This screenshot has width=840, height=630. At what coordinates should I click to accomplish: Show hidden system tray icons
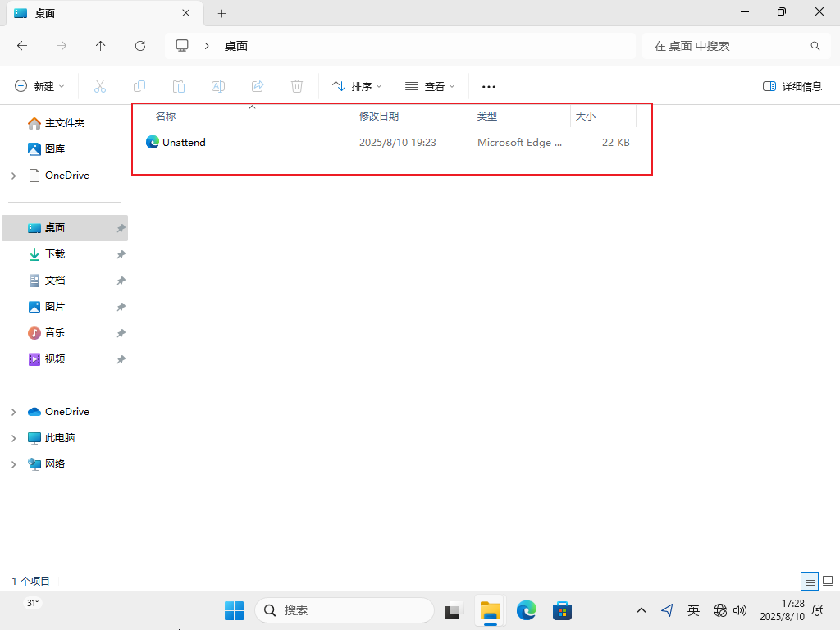coord(641,610)
